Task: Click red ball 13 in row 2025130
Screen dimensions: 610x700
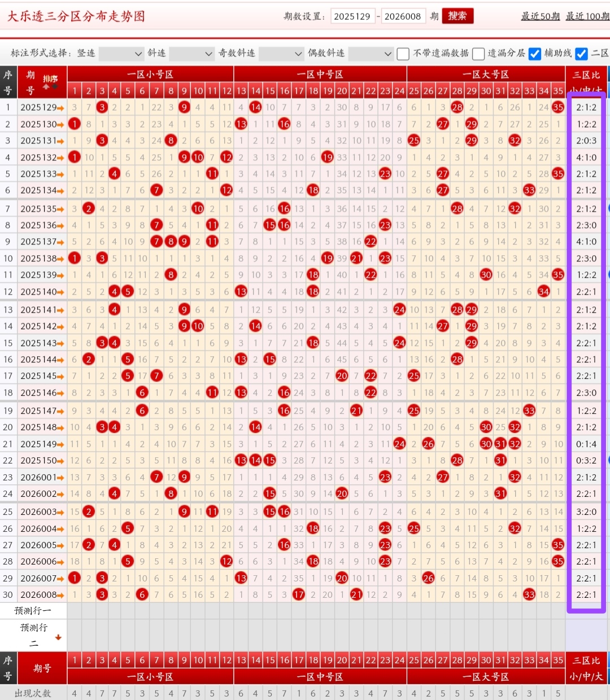Action: [241, 124]
